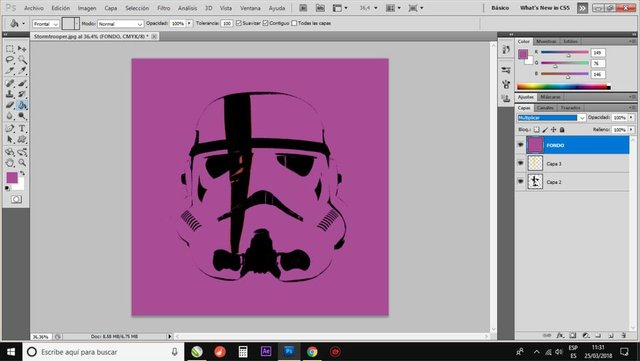Open the Multiplicar blend mode dropdown
This screenshot has width=640, height=361.
point(551,118)
